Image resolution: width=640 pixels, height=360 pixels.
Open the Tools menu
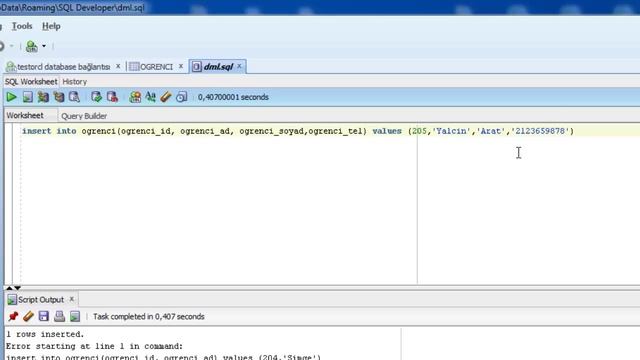pos(22,26)
